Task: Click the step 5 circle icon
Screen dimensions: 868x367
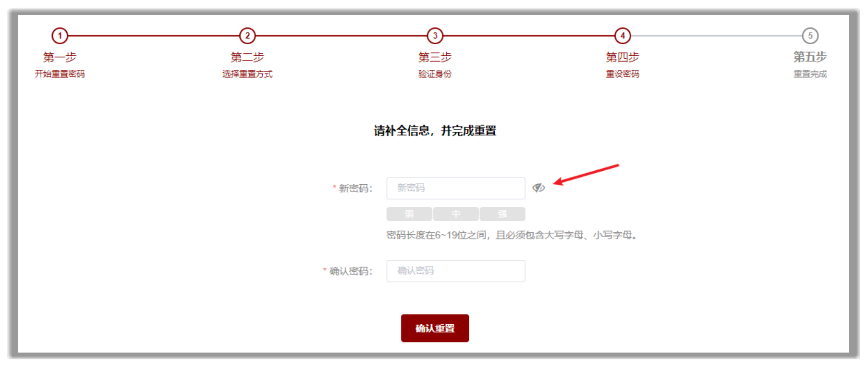Action: tap(810, 36)
